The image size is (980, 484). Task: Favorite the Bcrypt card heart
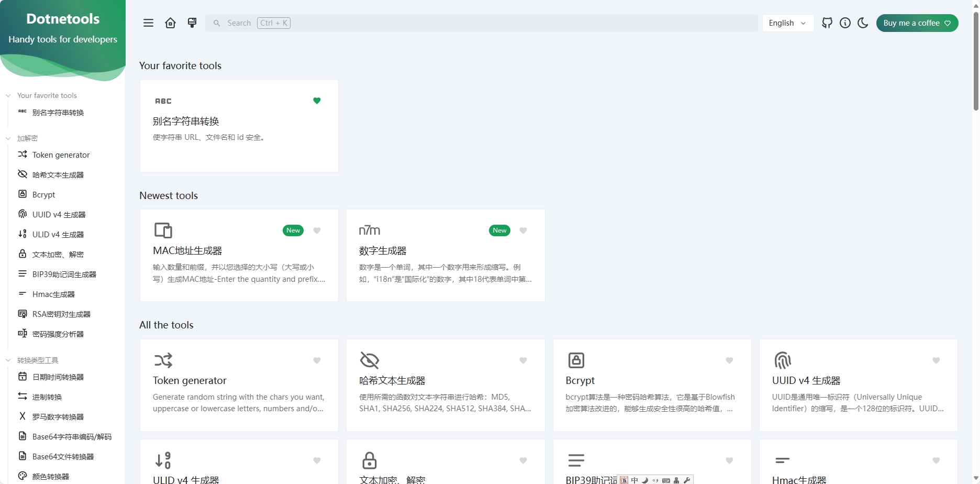click(x=729, y=360)
